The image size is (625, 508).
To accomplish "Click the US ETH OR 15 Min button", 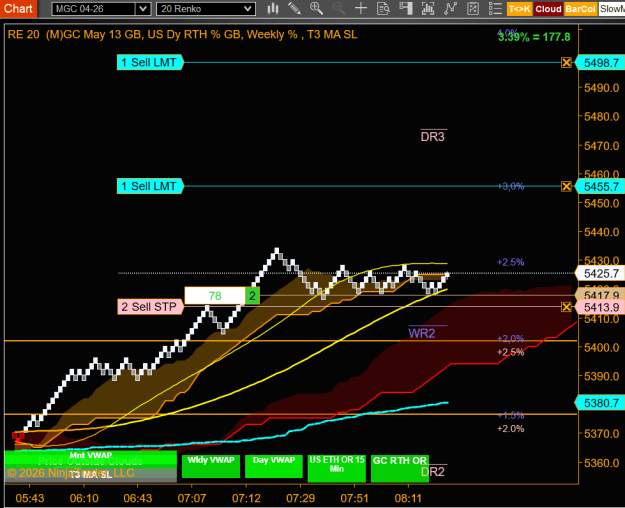I will tap(337, 469).
